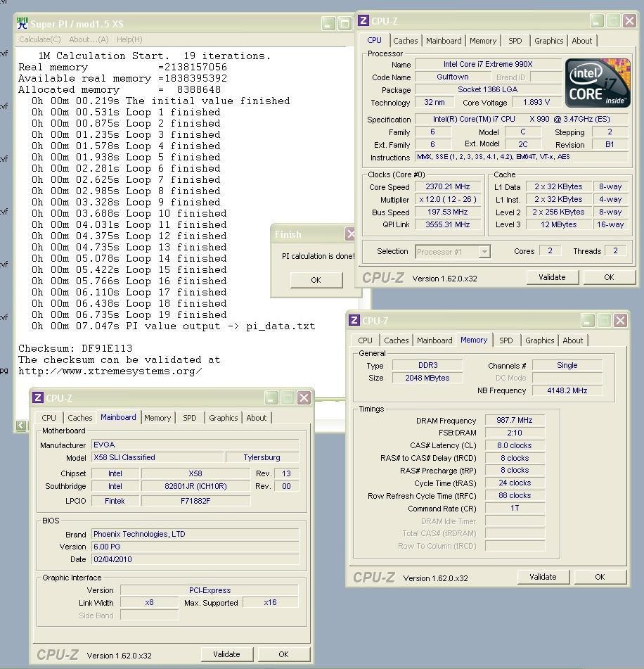Select the CPU tab in CPU window
The width and height of the screenshot is (644, 669).
point(374,40)
